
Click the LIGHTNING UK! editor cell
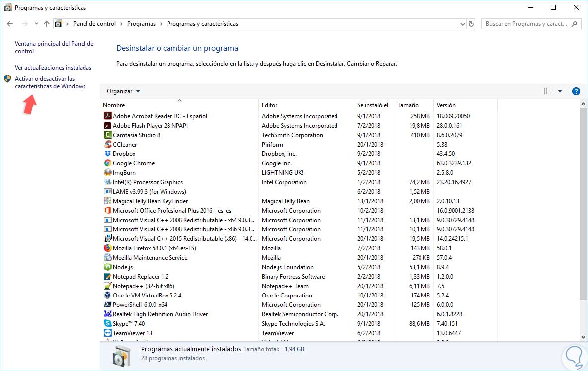pyautogui.click(x=282, y=173)
